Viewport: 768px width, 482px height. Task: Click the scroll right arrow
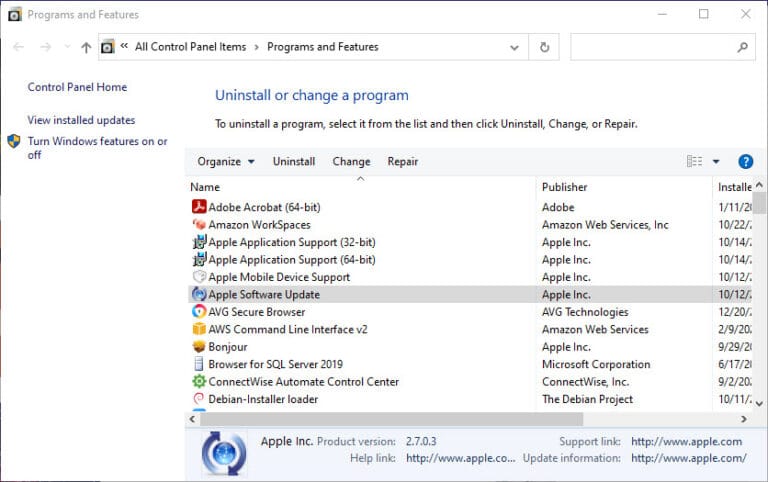(744, 419)
